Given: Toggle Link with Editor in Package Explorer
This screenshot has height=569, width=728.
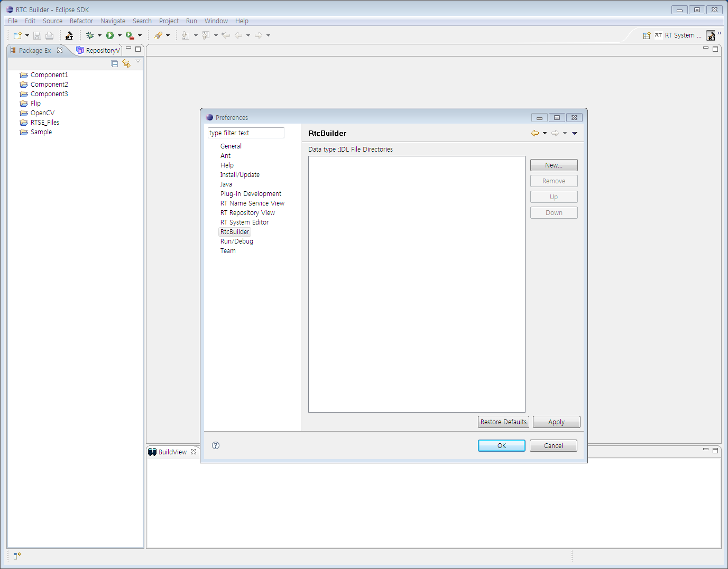Looking at the screenshot, I should coord(126,63).
